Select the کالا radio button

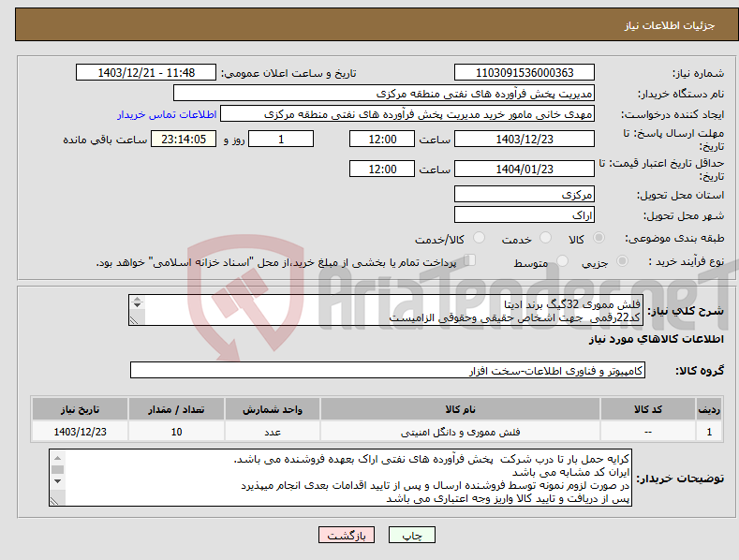coord(599,238)
